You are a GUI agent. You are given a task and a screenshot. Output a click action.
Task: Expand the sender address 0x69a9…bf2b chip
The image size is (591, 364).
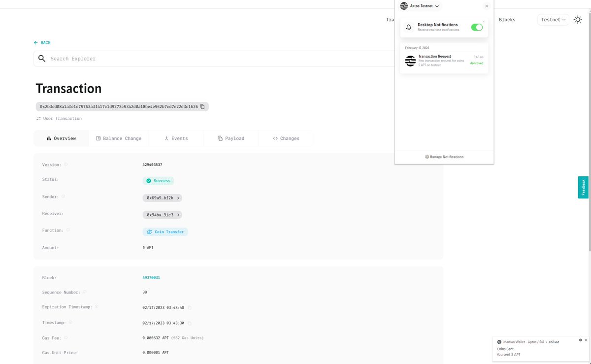click(163, 198)
